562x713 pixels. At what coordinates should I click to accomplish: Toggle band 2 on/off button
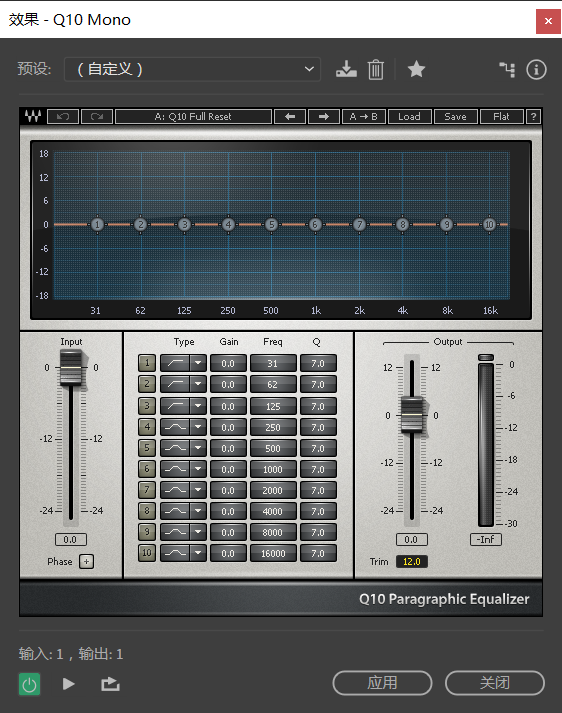point(147,384)
